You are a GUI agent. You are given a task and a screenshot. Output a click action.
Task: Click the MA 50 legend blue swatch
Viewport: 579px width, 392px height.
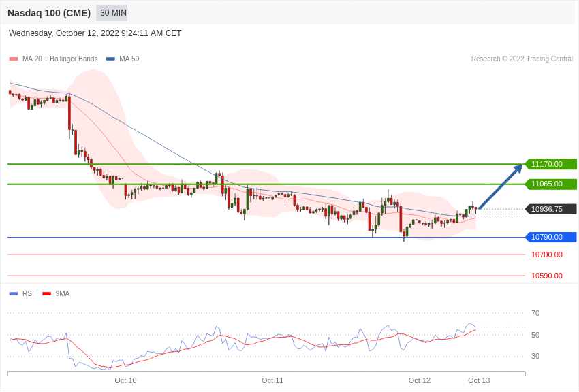pyautogui.click(x=111, y=59)
